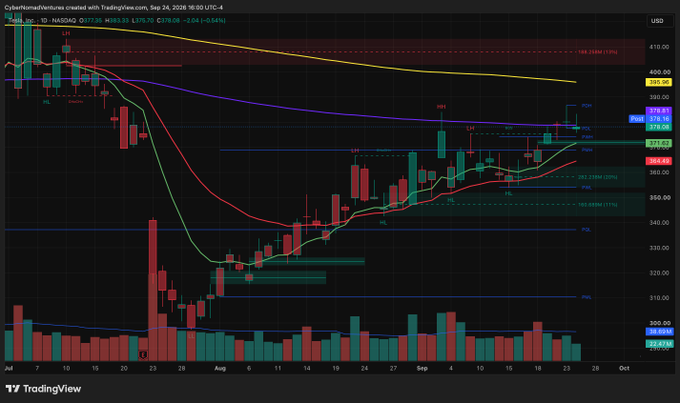
Task: Click the L375.70 low value in the header
Action: (143, 20)
